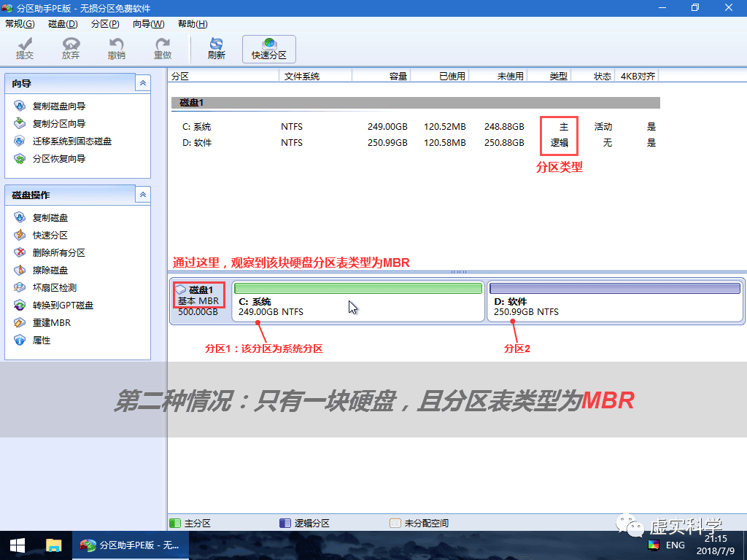
Task: Click the colorful tray icon beside ENG
Action: coord(654,545)
